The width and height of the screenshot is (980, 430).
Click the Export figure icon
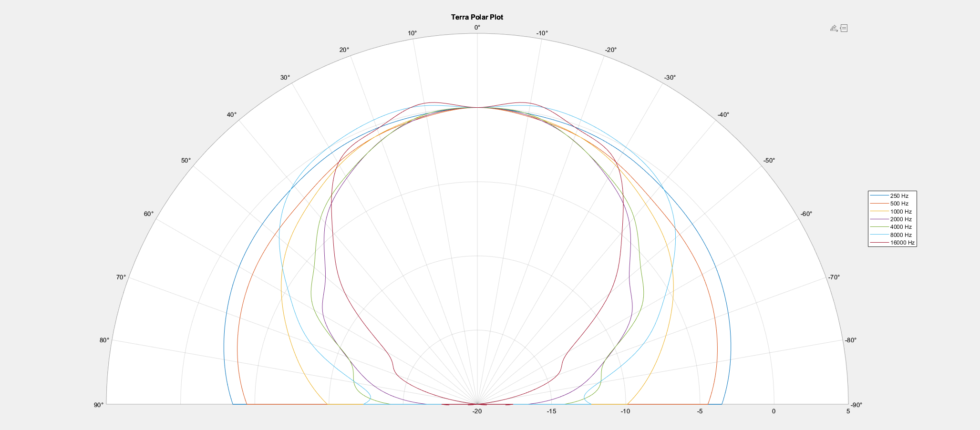pyautogui.click(x=834, y=28)
